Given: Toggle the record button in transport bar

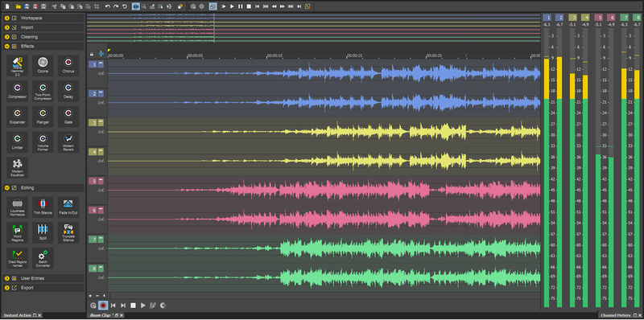Looking at the screenshot, I should pyautogui.click(x=103, y=306).
